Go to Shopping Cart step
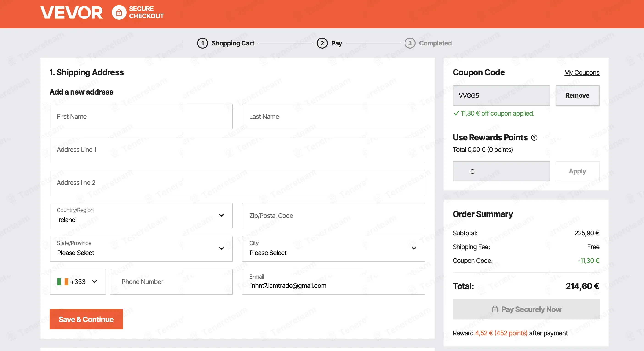 pos(233,43)
